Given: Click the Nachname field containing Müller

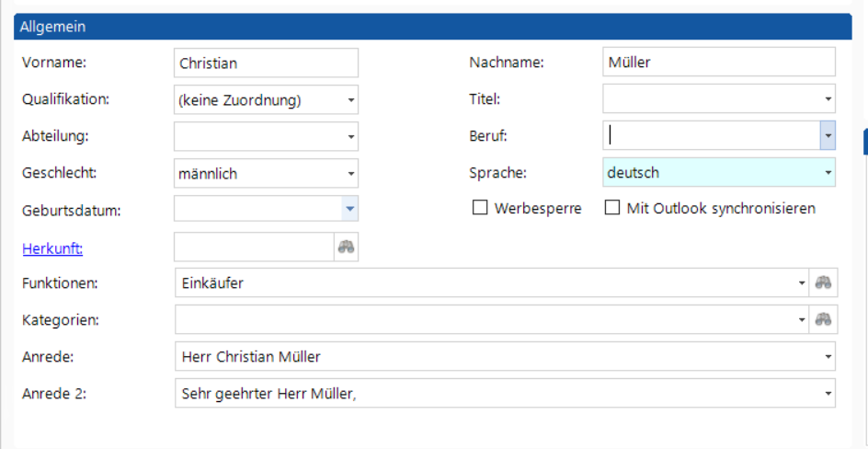Looking at the screenshot, I should [x=719, y=62].
